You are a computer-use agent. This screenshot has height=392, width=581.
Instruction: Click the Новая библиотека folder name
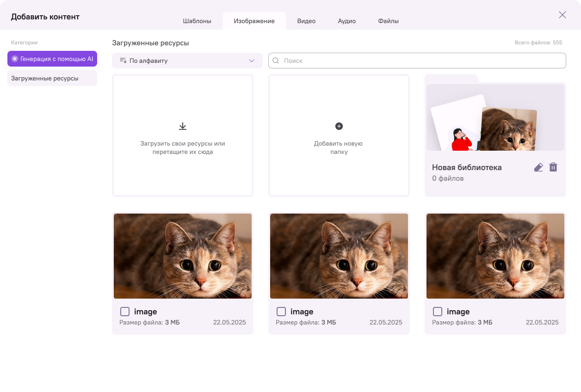(467, 167)
